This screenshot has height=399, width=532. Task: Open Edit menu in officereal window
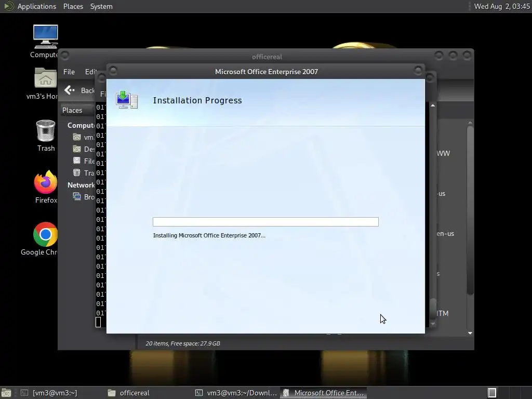90,72
